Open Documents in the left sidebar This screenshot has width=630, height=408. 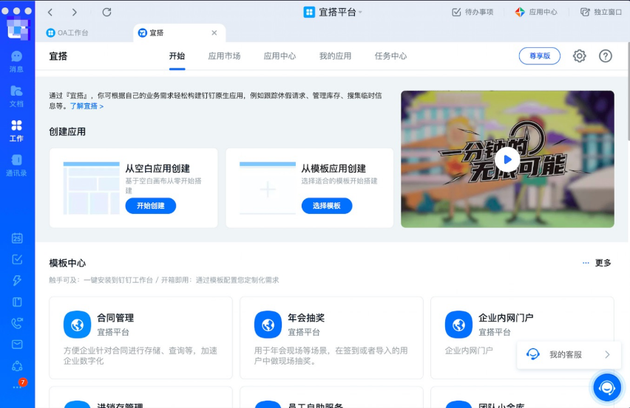(16, 96)
